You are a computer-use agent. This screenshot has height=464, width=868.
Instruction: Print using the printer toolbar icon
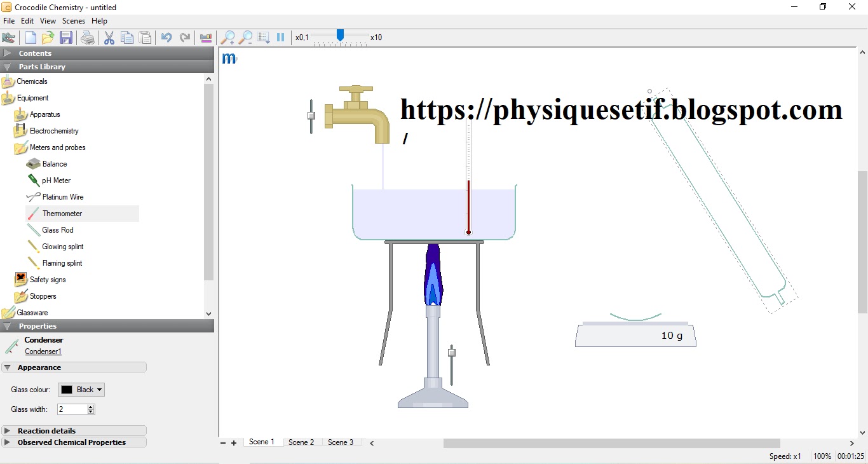88,38
